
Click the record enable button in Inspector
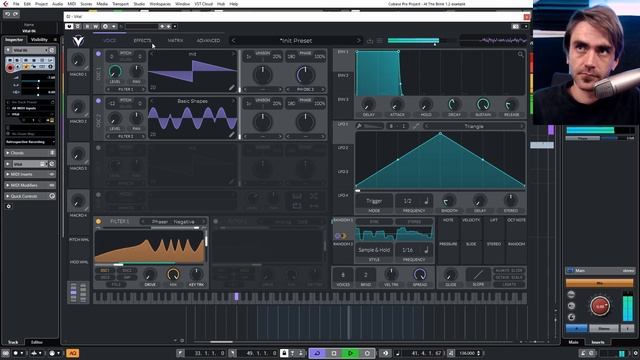tap(10, 67)
